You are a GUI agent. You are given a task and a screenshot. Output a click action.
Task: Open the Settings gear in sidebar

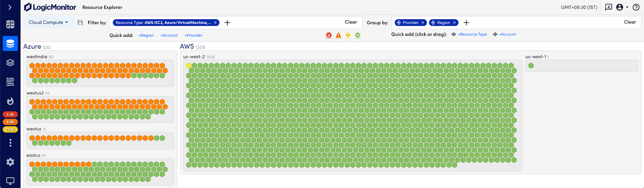point(10,162)
